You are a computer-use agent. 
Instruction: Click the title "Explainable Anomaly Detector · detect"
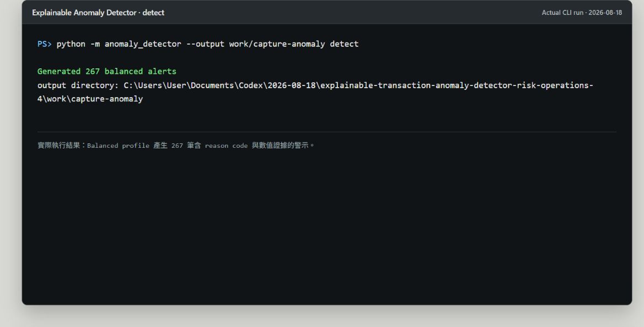(x=98, y=13)
